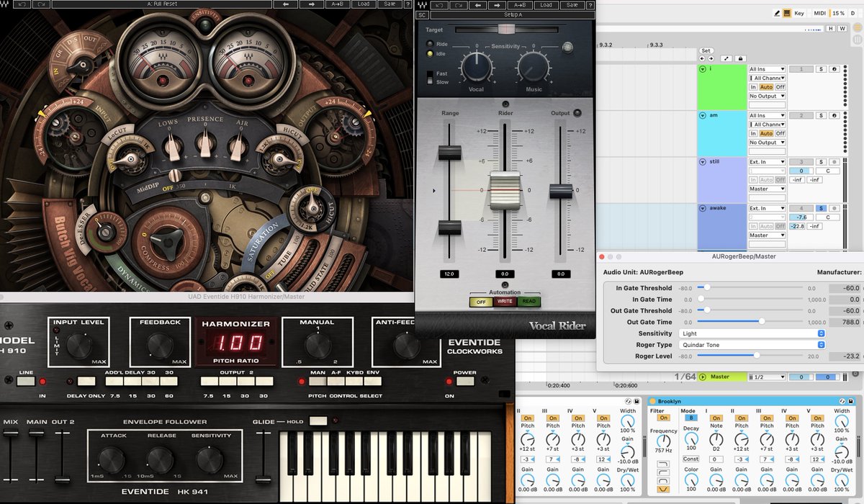Screen dimensions: 864x504
Task: Click the arrangement lock icon
Action: tap(740, 58)
